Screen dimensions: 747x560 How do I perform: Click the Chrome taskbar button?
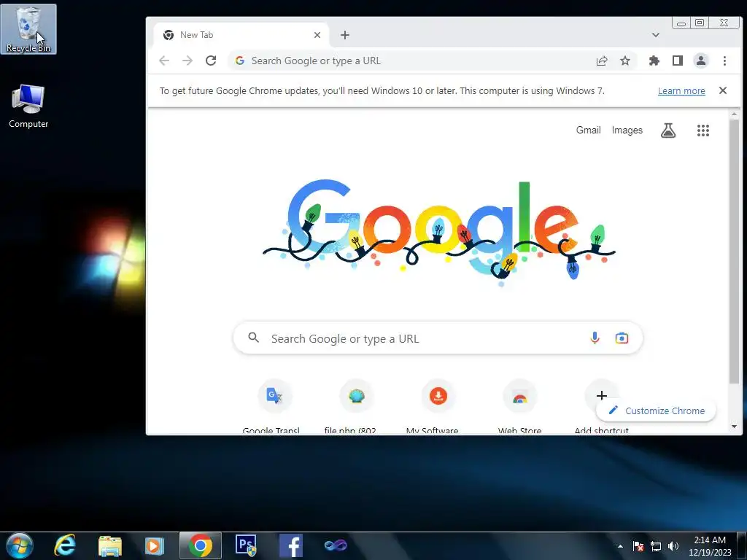[x=200, y=545]
